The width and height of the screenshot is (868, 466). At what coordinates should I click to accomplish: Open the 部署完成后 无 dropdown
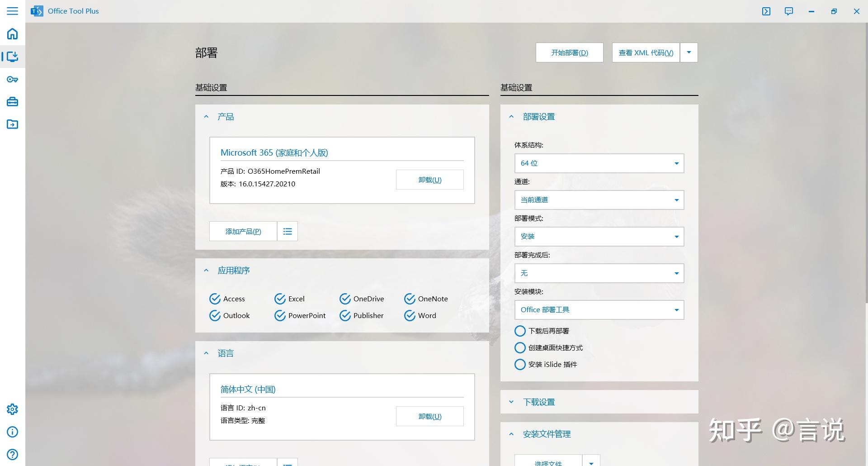pos(599,273)
